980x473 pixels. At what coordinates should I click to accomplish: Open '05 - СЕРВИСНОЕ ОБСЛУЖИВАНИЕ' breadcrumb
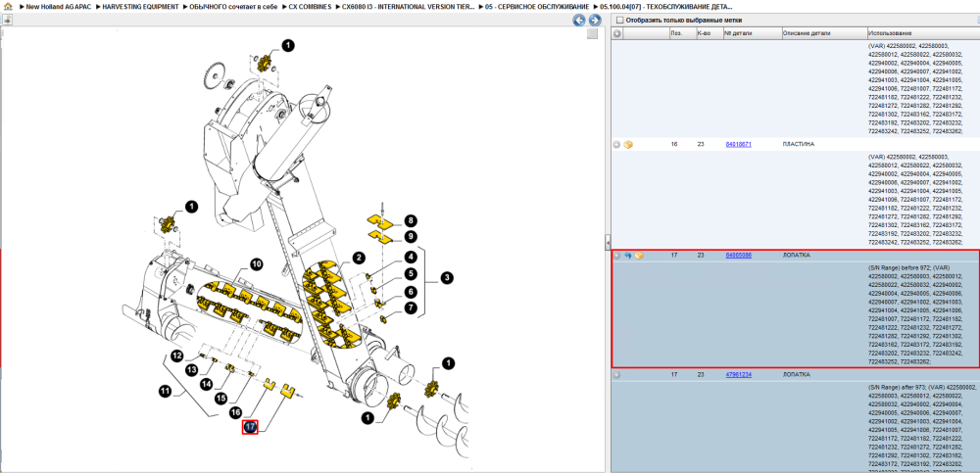tap(537, 6)
